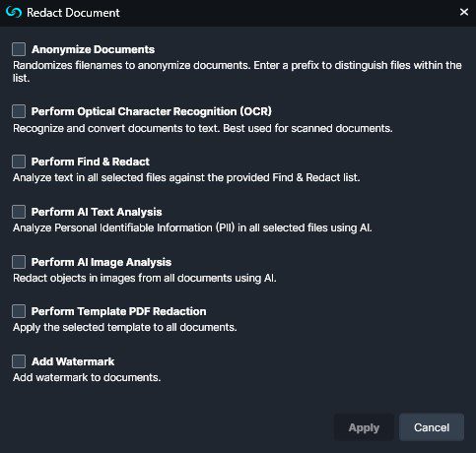Viewport: 476px width, 453px height.
Task: Click the "Add Watermark" heading label
Action: (73, 361)
